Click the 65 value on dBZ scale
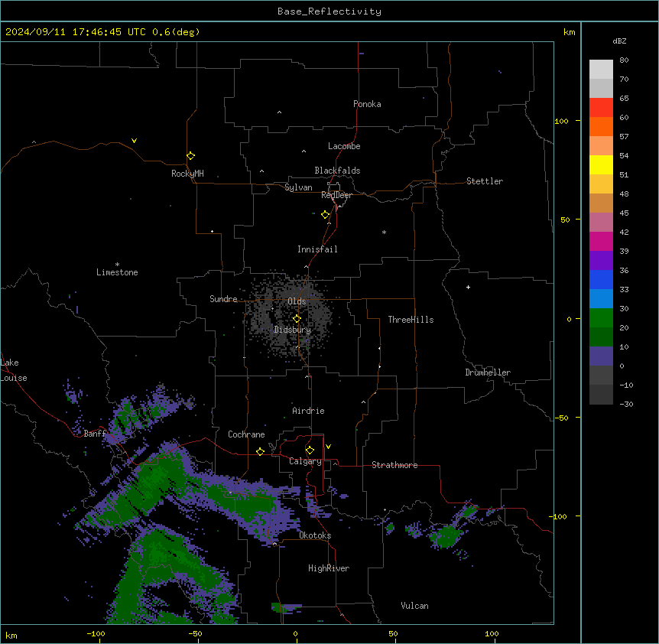 tap(624, 99)
